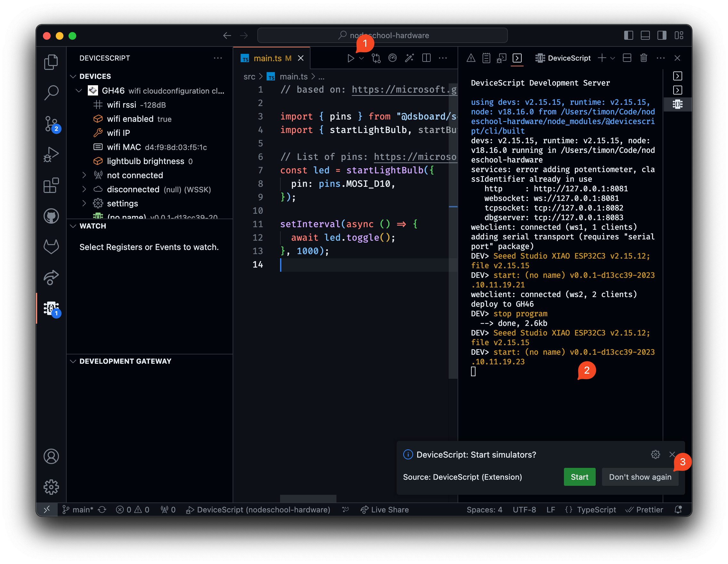
Task: Toggle the primary side bar layout button
Action: (x=628, y=35)
